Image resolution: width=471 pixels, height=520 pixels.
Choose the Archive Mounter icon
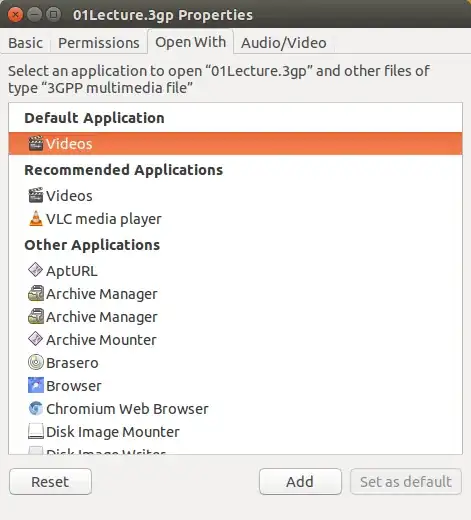pos(35,339)
